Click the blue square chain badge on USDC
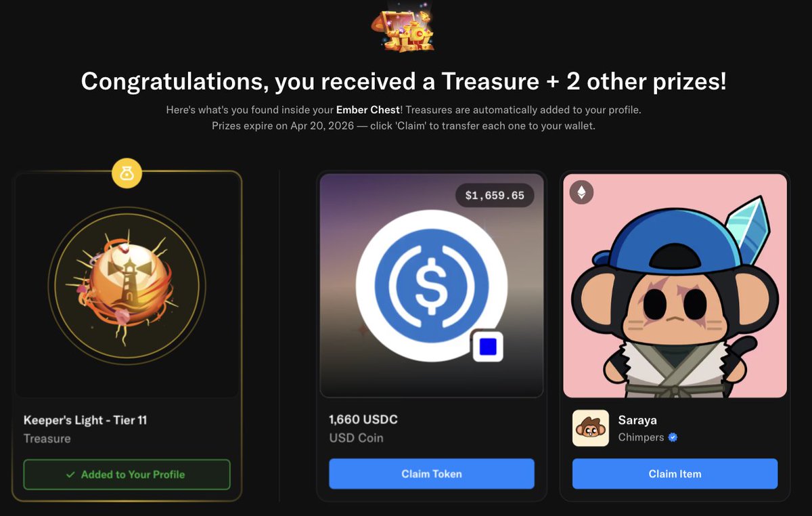812x516 pixels. [x=488, y=347]
